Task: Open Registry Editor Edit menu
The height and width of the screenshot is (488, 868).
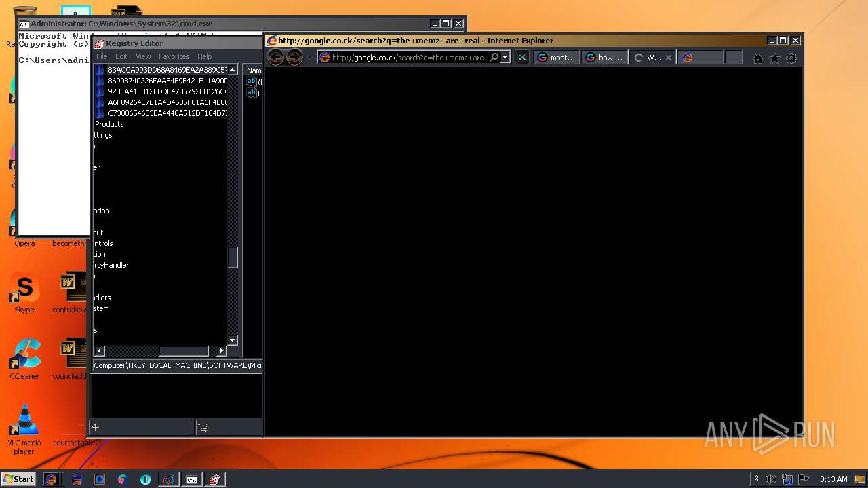Action: tap(121, 56)
